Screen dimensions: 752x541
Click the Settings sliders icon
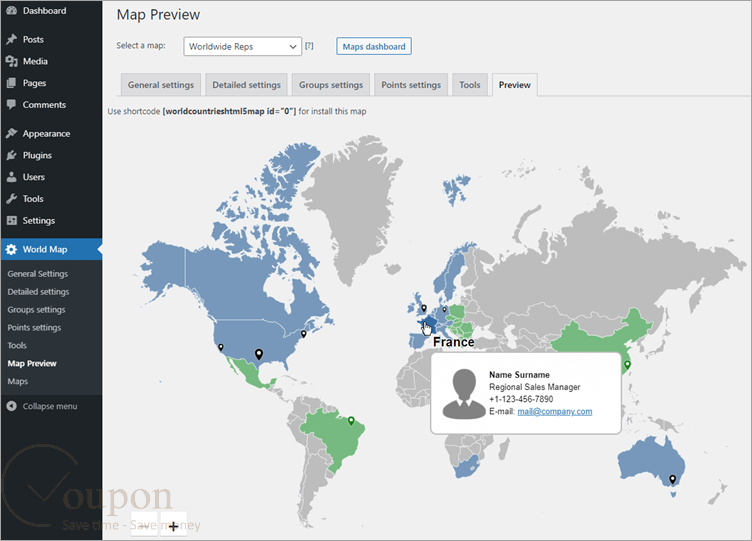tap(12, 221)
